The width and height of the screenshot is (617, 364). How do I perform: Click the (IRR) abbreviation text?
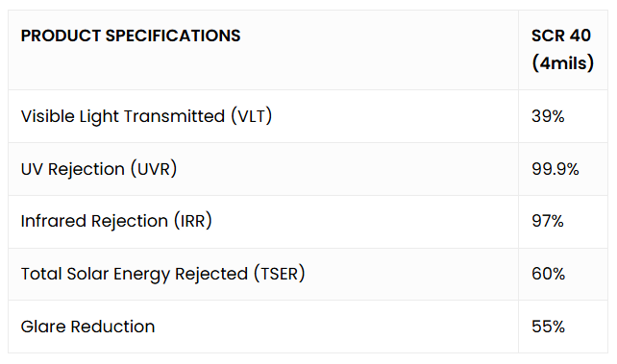click(x=193, y=221)
